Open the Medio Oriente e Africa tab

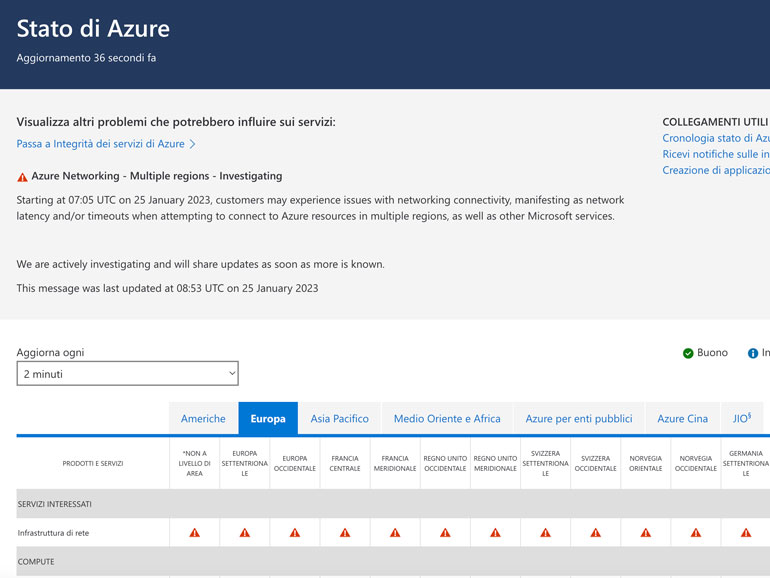click(447, 418)
